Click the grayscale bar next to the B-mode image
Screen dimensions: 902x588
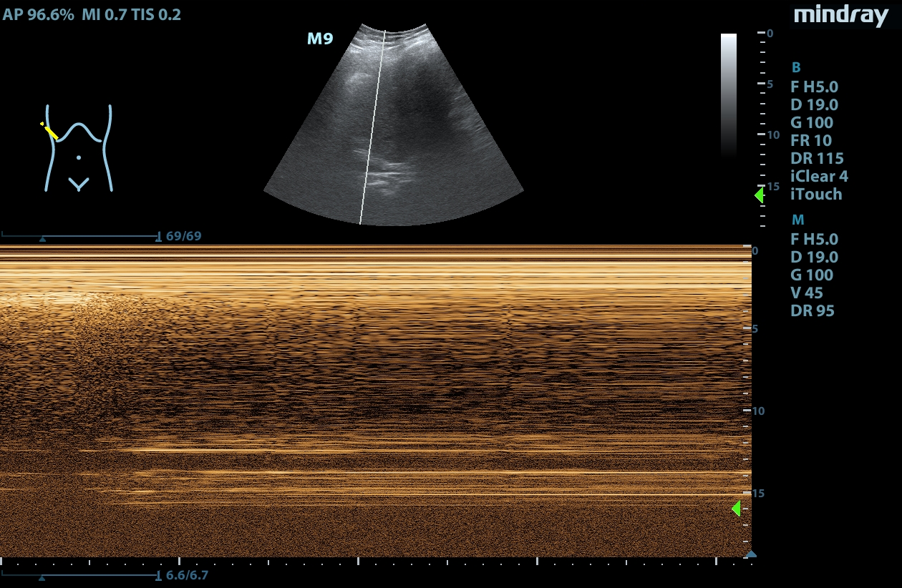(x=728, y=94)
